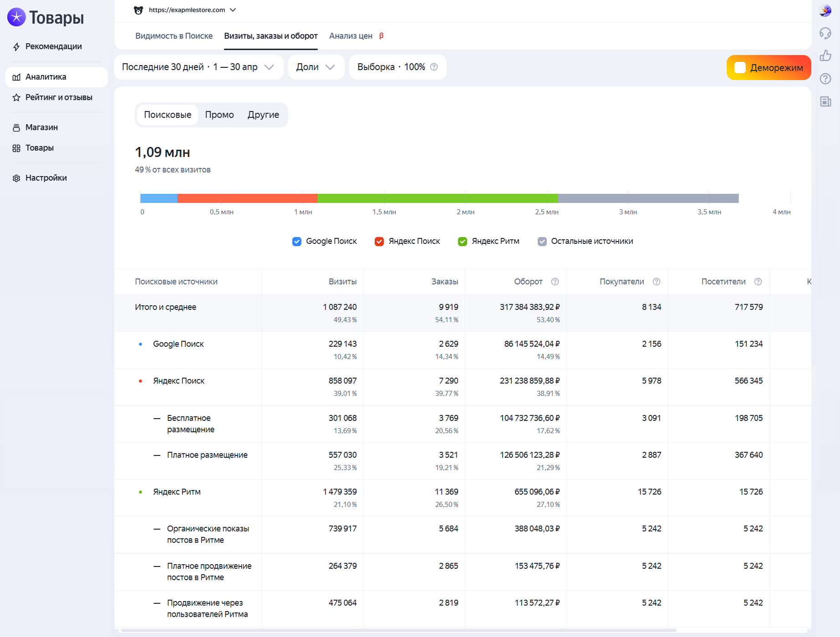Open the news page icon in right rail
Screen dimensions: 840x637
(x=825, y=101)
